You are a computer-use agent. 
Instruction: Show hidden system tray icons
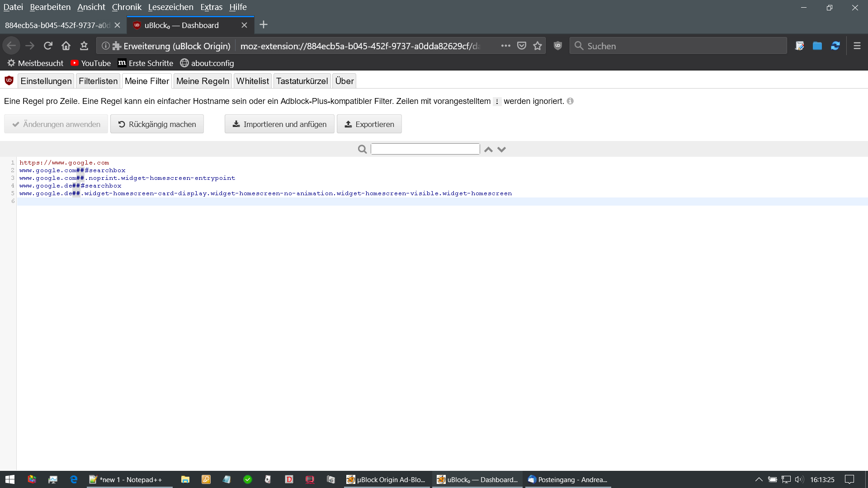759,479
